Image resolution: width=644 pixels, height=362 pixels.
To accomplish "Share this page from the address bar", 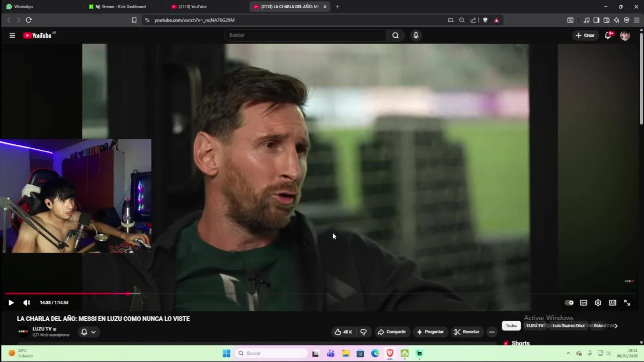I will point(473,20).
